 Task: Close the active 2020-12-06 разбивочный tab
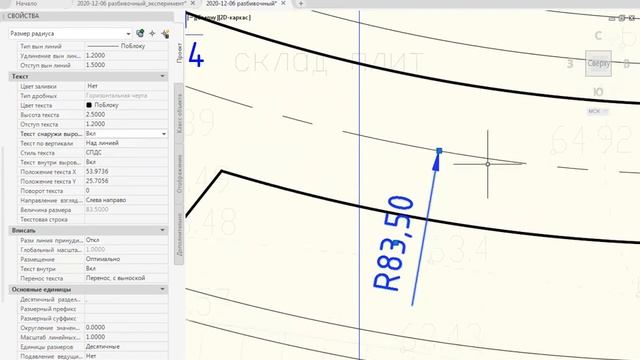pos(283,3)
